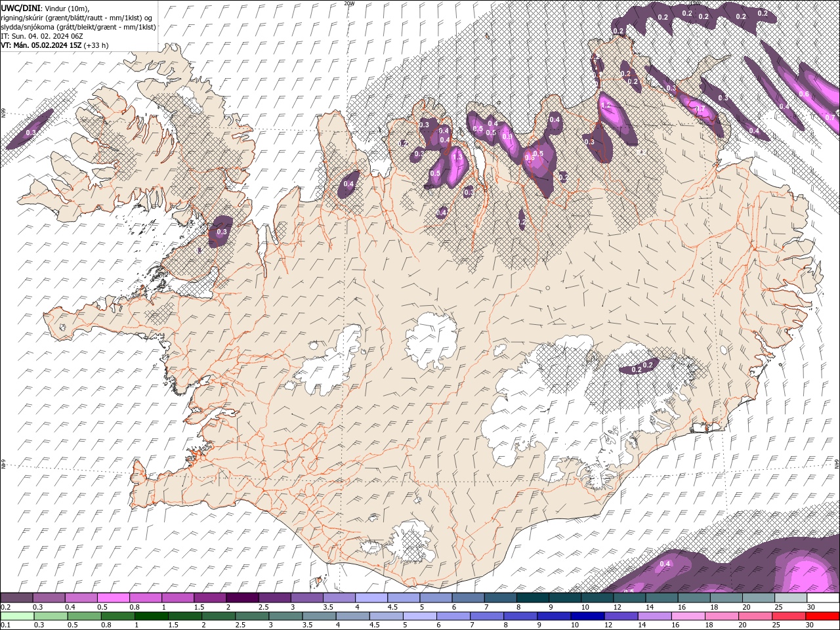
Task: Pick the red rain legend swatch after 30
Action: (821, 616)
